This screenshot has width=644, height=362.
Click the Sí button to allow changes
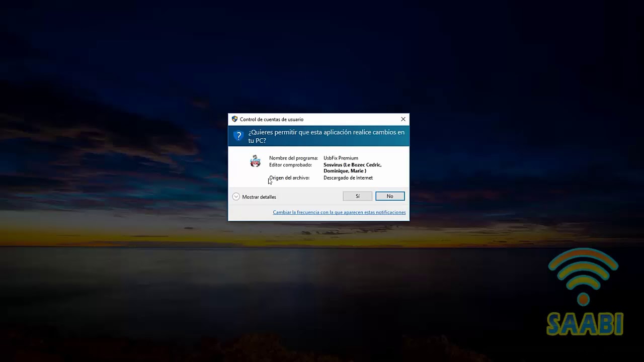357,196
